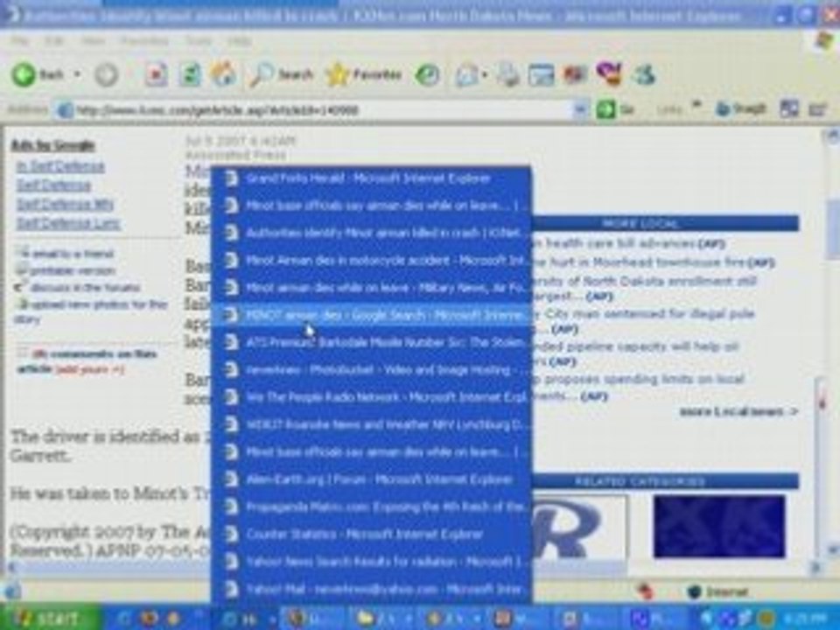This screenshot has width=840, height=630.
Task: Click the Edit page window icon in toolbar
Action: [541, 75]
